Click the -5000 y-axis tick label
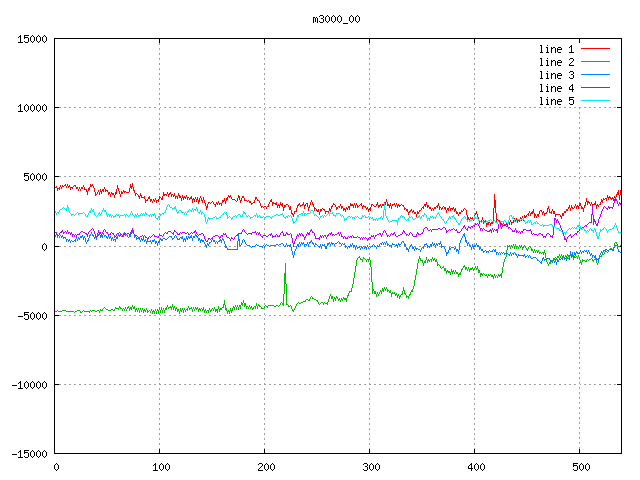This screenshot has width=640, height=480. [30, 316]
